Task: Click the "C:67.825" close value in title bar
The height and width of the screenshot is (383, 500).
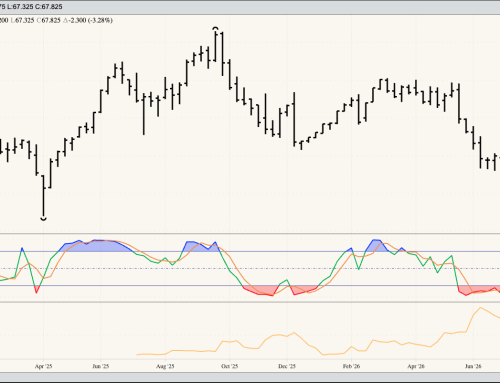Action: coord(49,7)
